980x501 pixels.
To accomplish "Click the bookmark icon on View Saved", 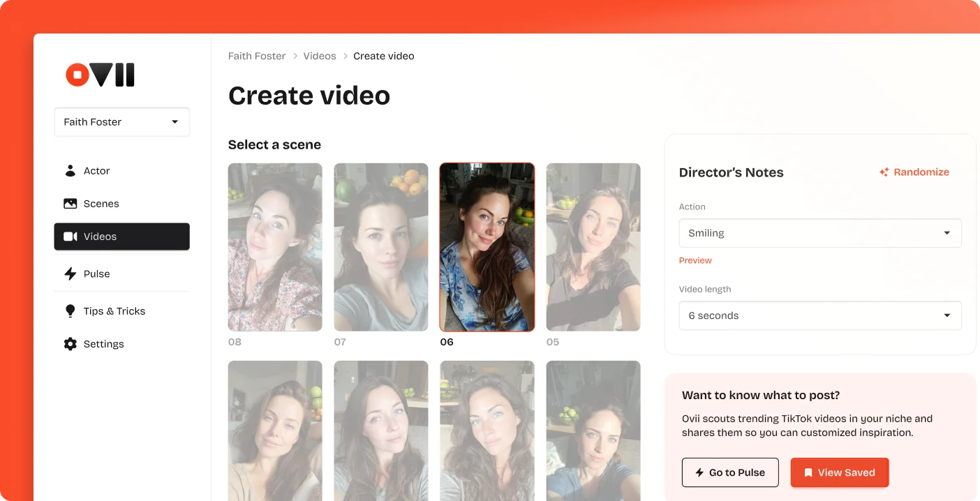I will pyautogui.click(x=808, y=472).
